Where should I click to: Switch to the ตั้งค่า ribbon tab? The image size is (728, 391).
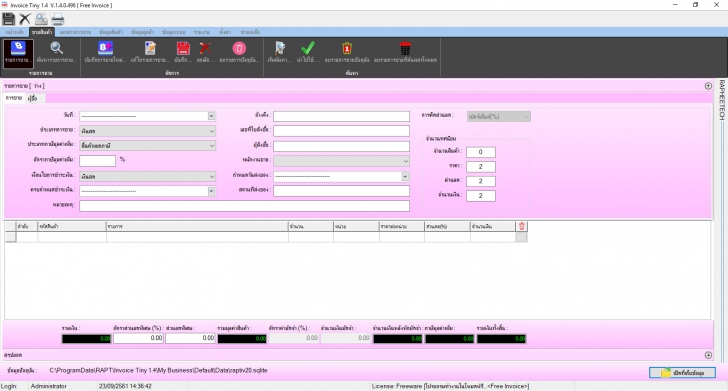tap(225, 32)
